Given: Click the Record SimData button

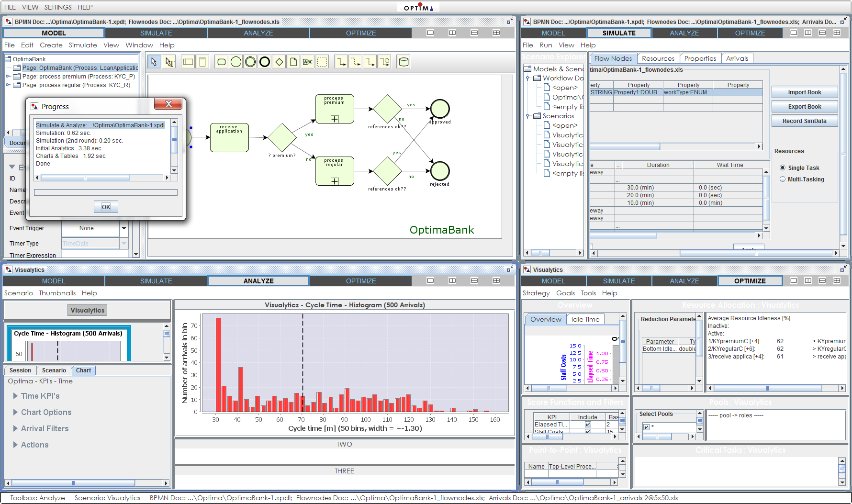Looking at the screenshot, I should point(805,121).
